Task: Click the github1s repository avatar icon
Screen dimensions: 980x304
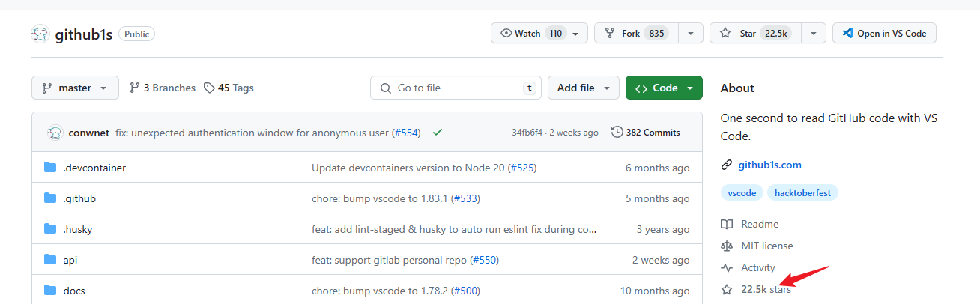Action: 40,34
